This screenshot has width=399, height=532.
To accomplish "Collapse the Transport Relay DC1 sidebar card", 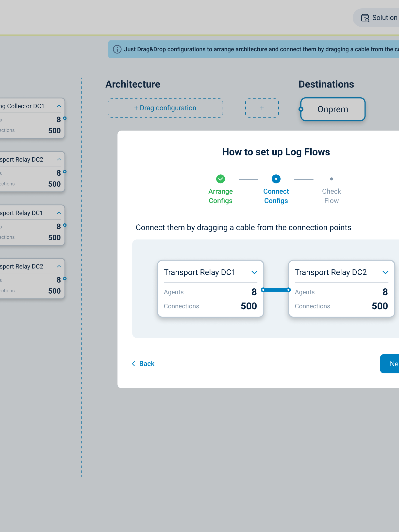I will tap(59, 213).
